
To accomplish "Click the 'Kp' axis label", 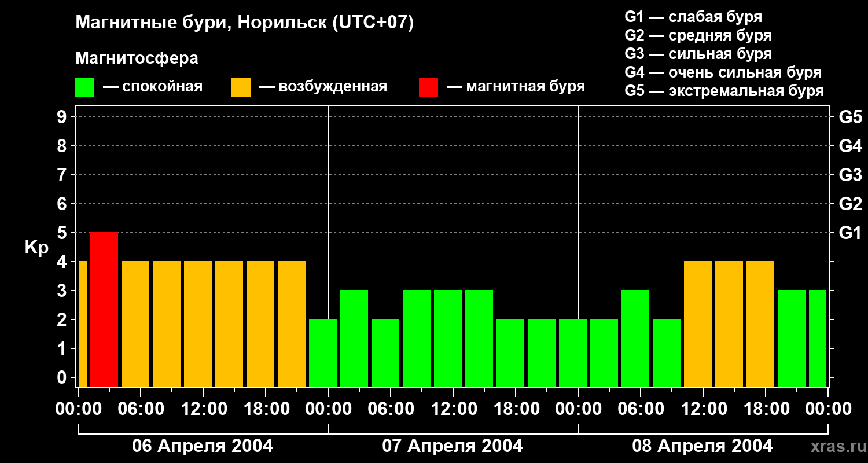I will [36, 248].
